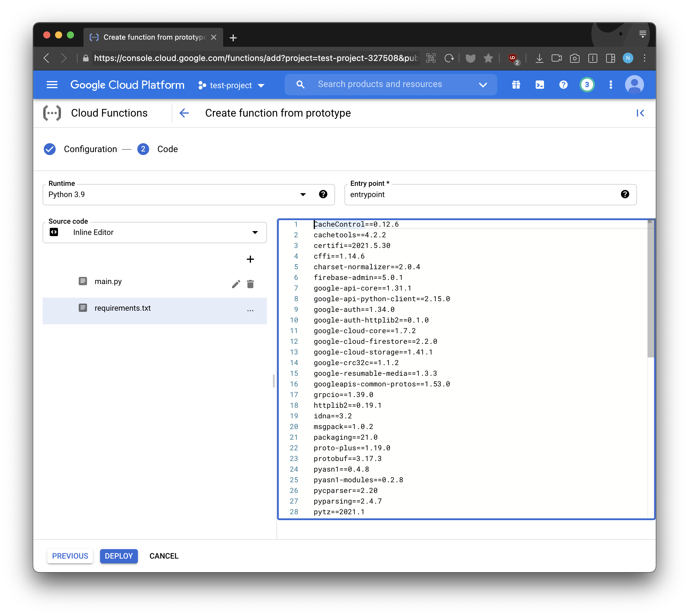Open Source code Inline Editor dropdown
This screenshot has width=689, height=616.
click(154, 233)
